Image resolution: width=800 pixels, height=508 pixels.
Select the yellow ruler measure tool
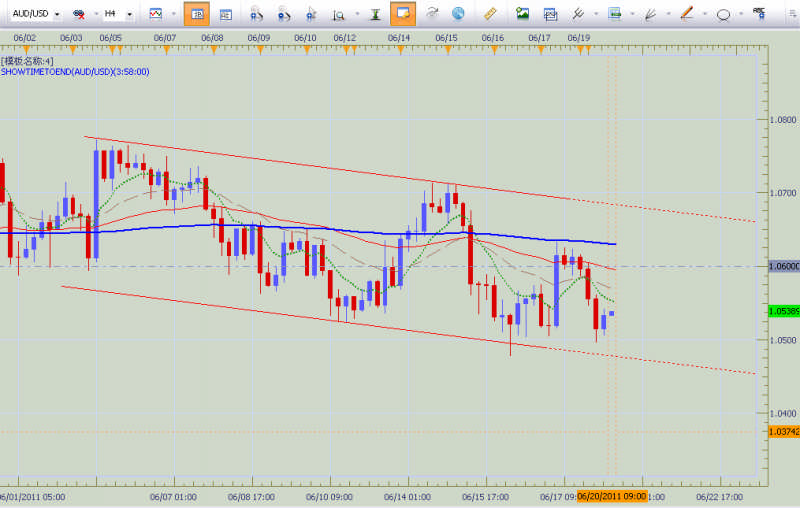[490, 13]
